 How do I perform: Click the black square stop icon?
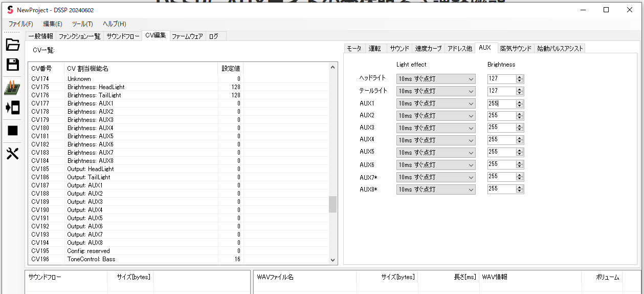pos(13,131)
